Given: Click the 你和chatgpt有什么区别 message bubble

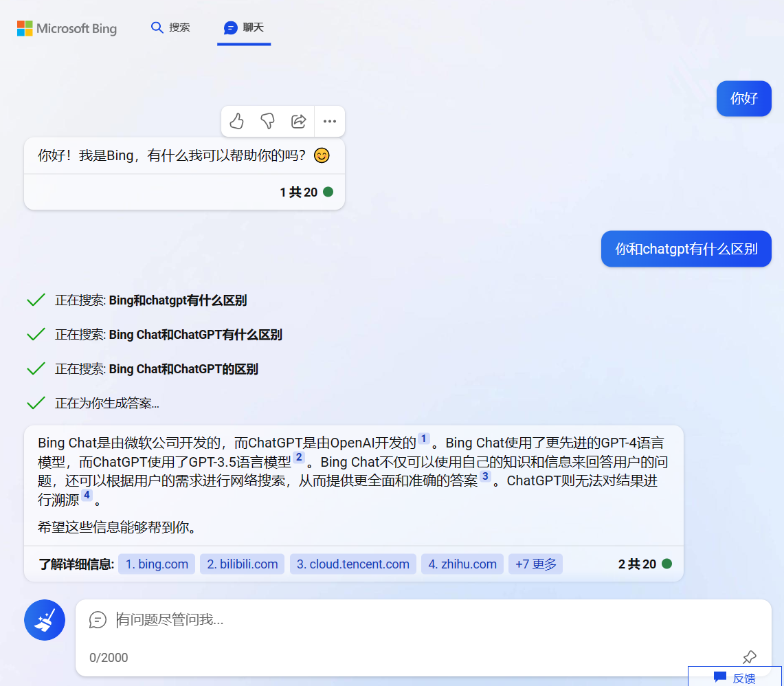Looking at the screenshot, I should point(686,249).
